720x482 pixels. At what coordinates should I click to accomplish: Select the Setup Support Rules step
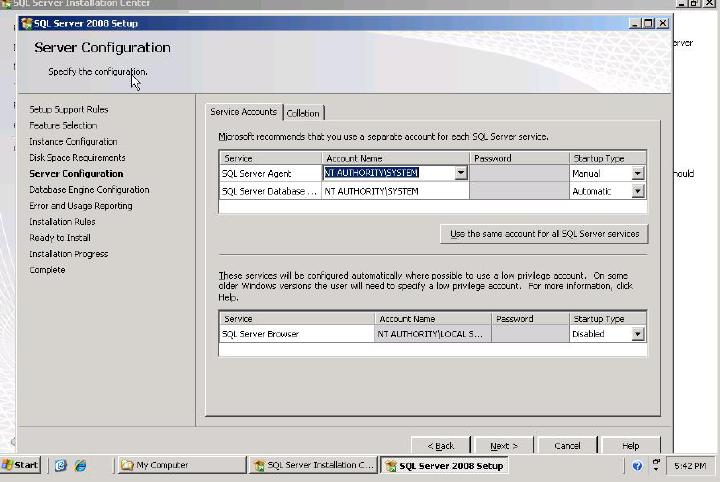pos(69,109)
